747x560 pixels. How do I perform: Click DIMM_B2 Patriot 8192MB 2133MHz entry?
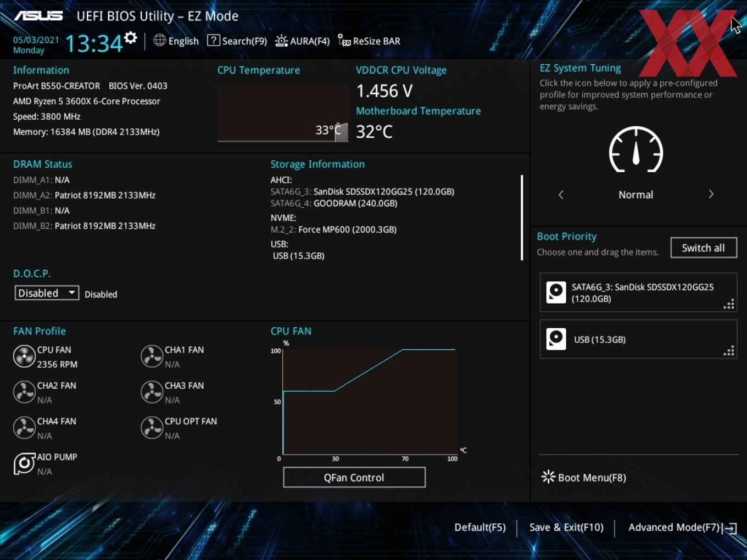tap(85, 226)
